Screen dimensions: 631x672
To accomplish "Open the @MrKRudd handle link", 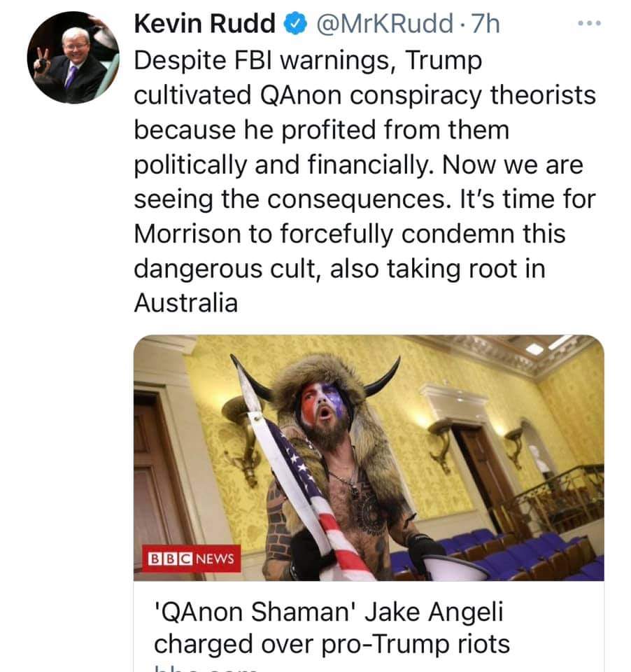I will (385, 24).
